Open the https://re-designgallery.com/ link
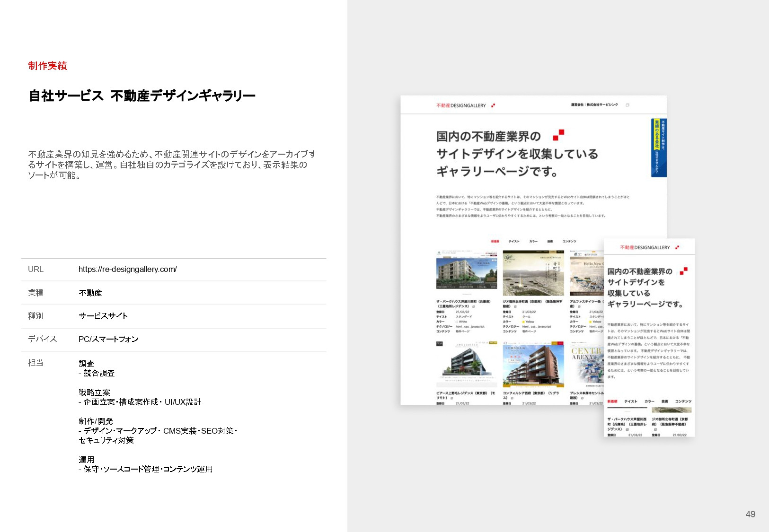769x532 pixels. 128,269
